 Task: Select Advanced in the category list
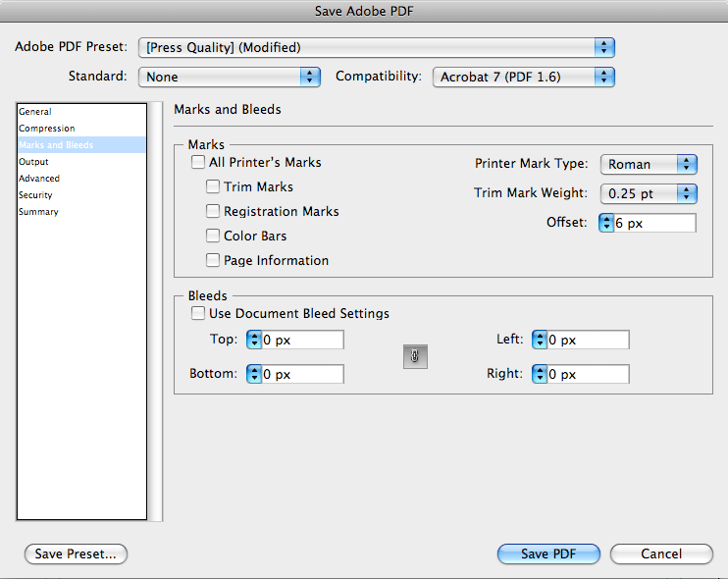(81, 179)
